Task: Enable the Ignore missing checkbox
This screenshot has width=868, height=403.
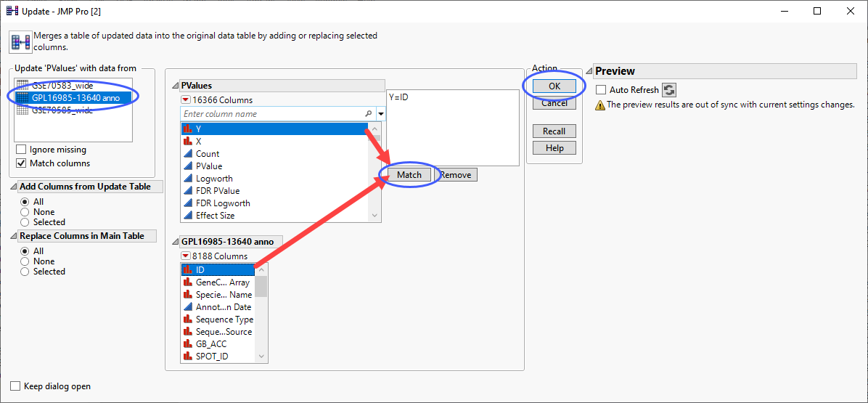Action: (21, 150)
